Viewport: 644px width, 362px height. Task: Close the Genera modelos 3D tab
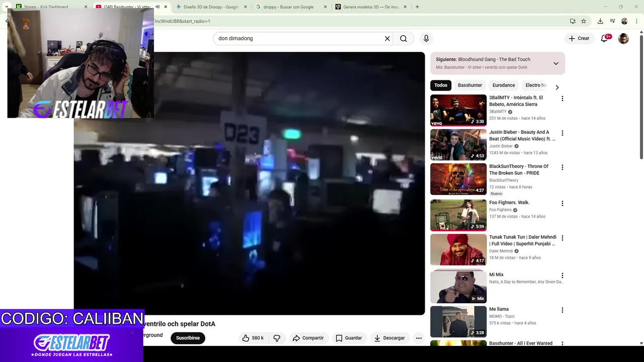405,7
